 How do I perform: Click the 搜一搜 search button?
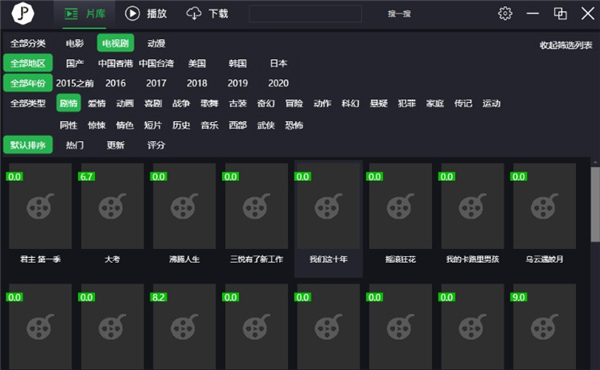coord(399,14)
